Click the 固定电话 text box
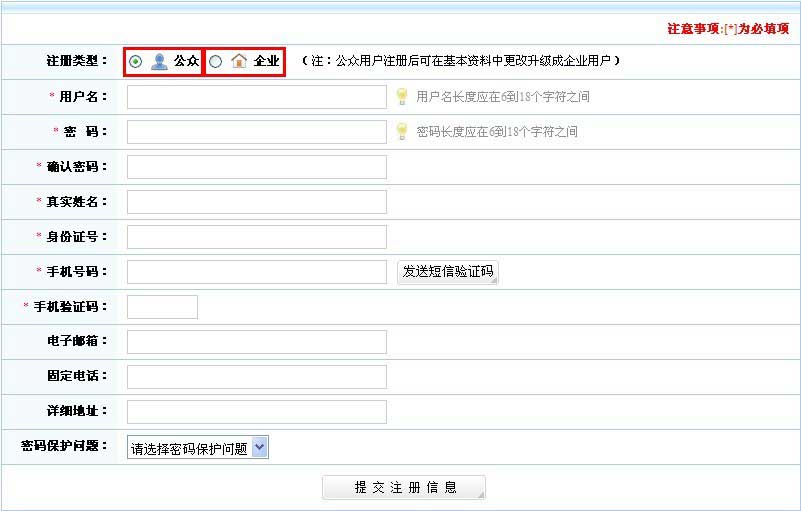This screenshot has height=511, width=801. pos(256,377)
